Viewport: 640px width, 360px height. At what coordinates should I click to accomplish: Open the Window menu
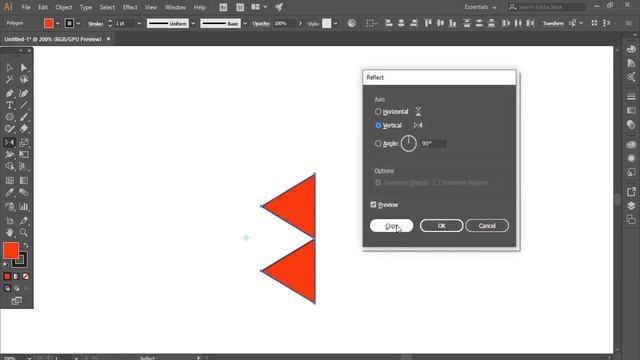tap(175, 7)
